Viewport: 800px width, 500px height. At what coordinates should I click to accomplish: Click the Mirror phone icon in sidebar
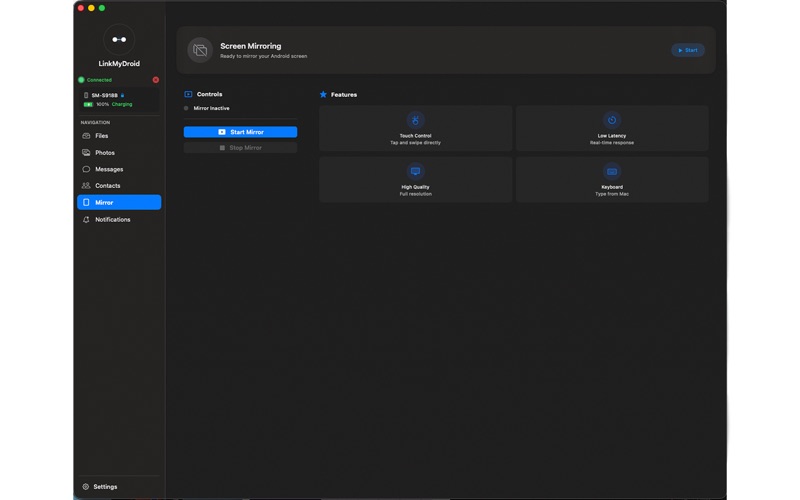click(x=86, y=203)
